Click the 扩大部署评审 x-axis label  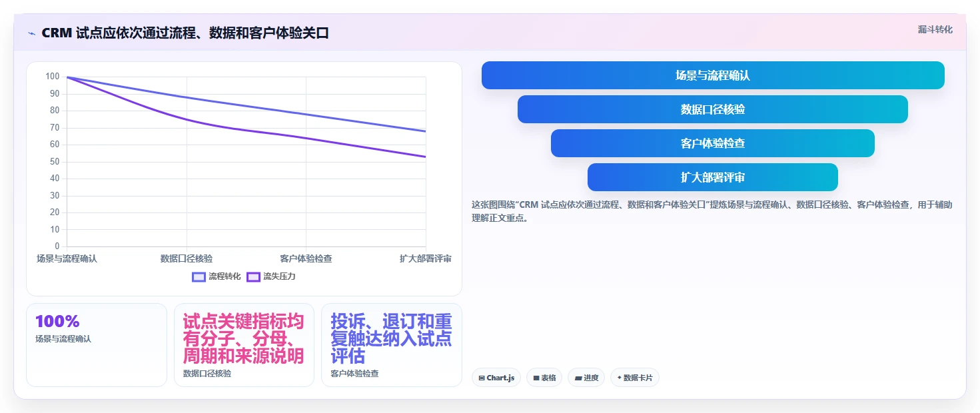[x=426, y=258]
